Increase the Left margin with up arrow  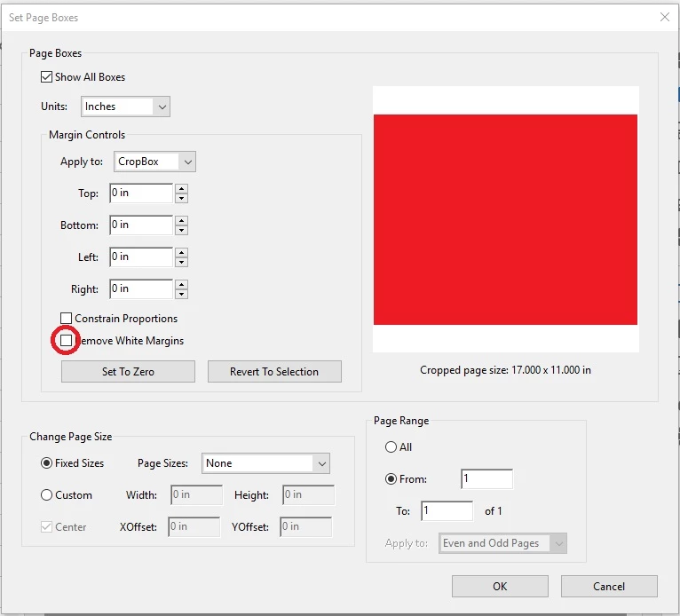182,253
